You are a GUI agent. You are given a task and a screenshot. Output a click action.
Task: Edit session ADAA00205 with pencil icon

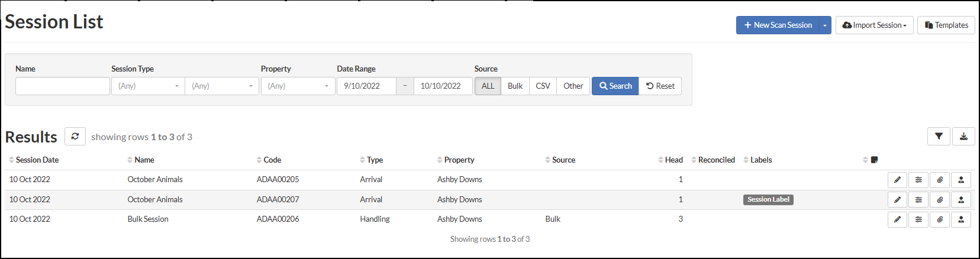click(x=897, y=180)
